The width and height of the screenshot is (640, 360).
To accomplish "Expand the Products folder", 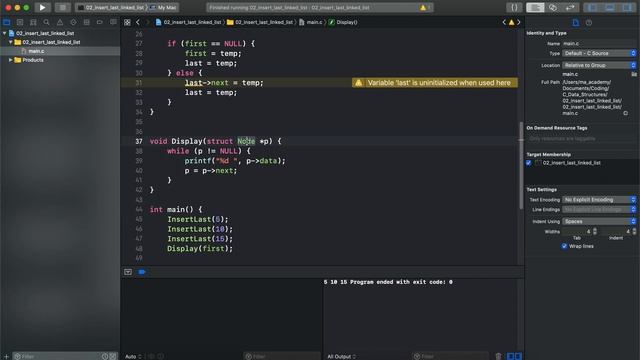I will click(x=11, y=60).
